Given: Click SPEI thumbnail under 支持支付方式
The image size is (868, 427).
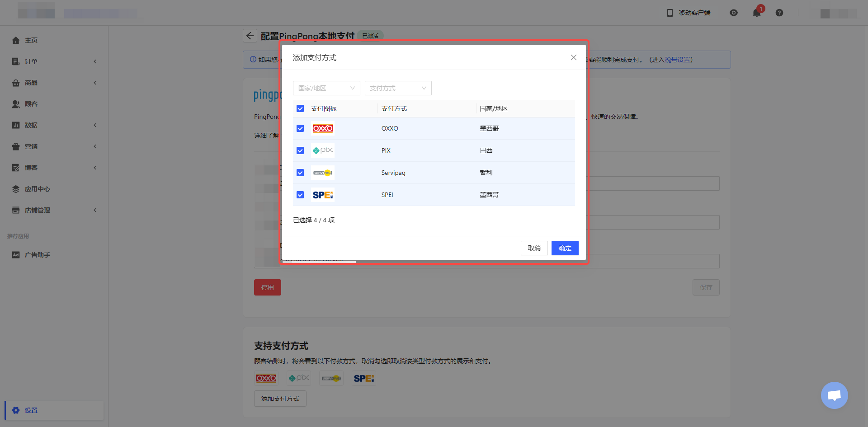Looking at the screenshot, I should (364, 378).
